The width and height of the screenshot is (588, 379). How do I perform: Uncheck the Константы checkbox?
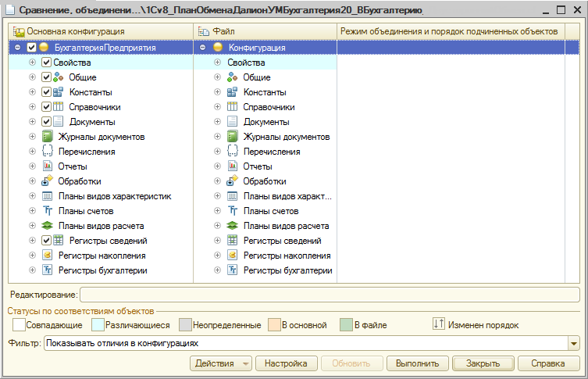point(46,92)
